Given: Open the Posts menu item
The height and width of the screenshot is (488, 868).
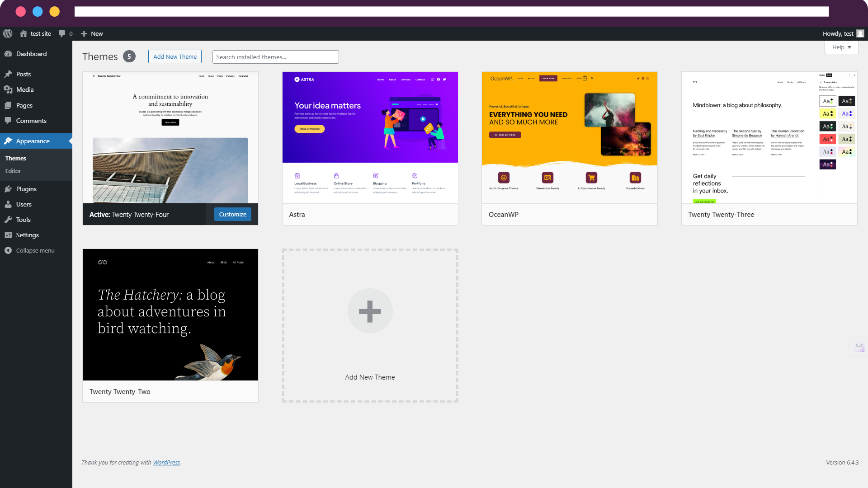Looking at the screenshot, I should click(36, 74).
